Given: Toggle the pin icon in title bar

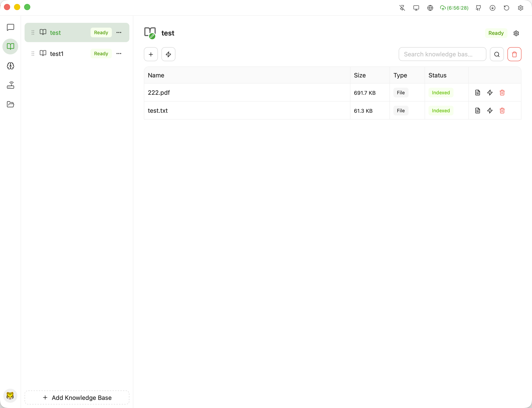Looking at the screenshot, I should click(402, 8).
